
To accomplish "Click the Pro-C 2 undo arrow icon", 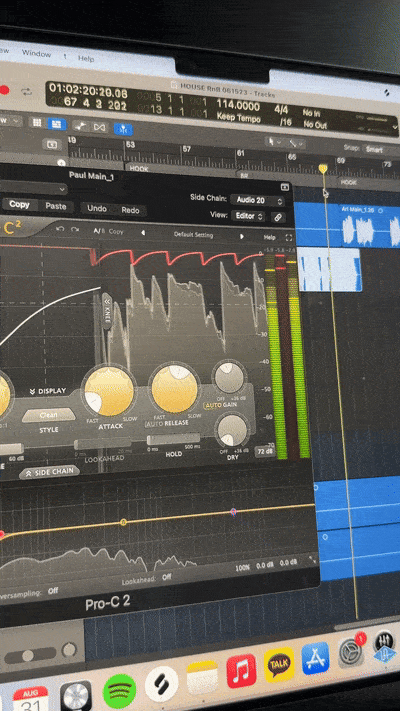I will pyautogui.click(x=60, y=229).
